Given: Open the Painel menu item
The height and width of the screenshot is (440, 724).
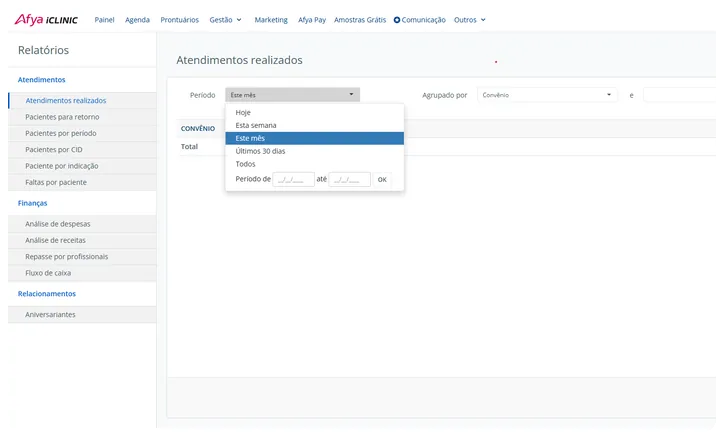Looking at the screenshot, I should coord(104,20).
